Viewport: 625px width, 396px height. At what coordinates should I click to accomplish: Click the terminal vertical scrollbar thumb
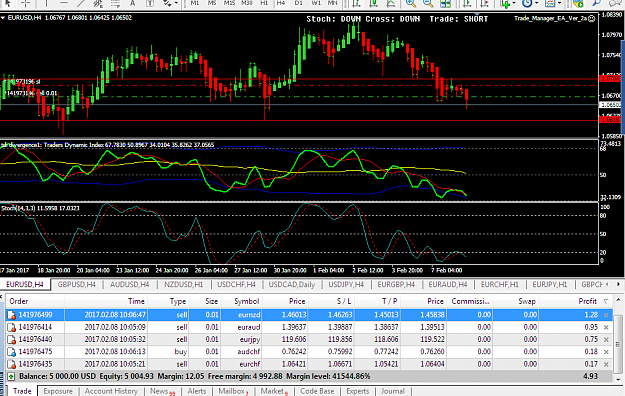pyautogui.click(x=618, y=344)
